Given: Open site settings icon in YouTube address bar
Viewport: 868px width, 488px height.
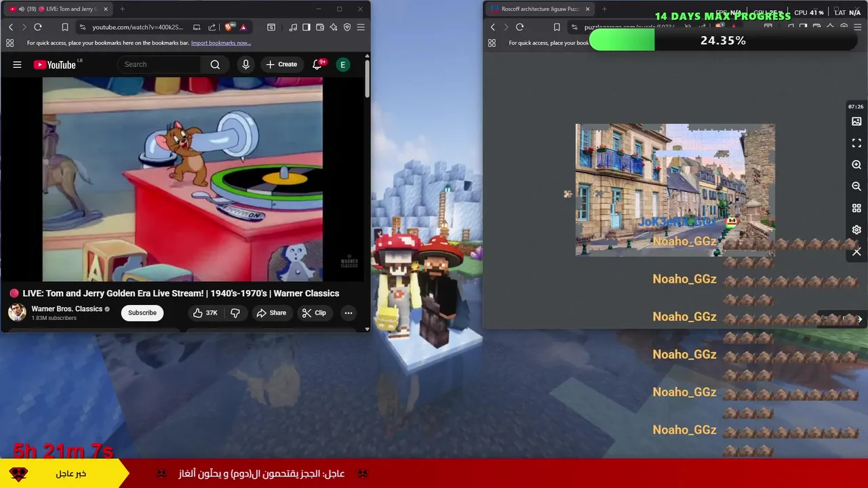Looking at the screenshot, I should pyautogui.click(x=82, y=27).
